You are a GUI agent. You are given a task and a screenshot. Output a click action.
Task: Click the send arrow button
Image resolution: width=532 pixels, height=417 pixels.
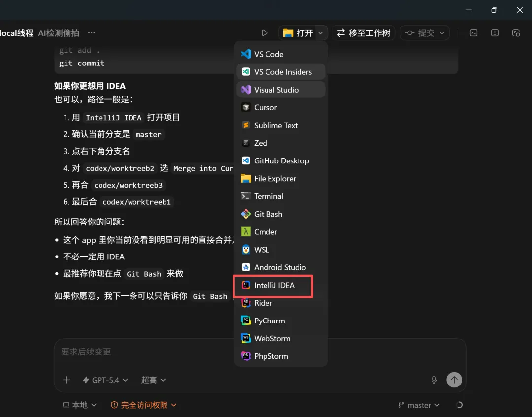pos(454,380)
